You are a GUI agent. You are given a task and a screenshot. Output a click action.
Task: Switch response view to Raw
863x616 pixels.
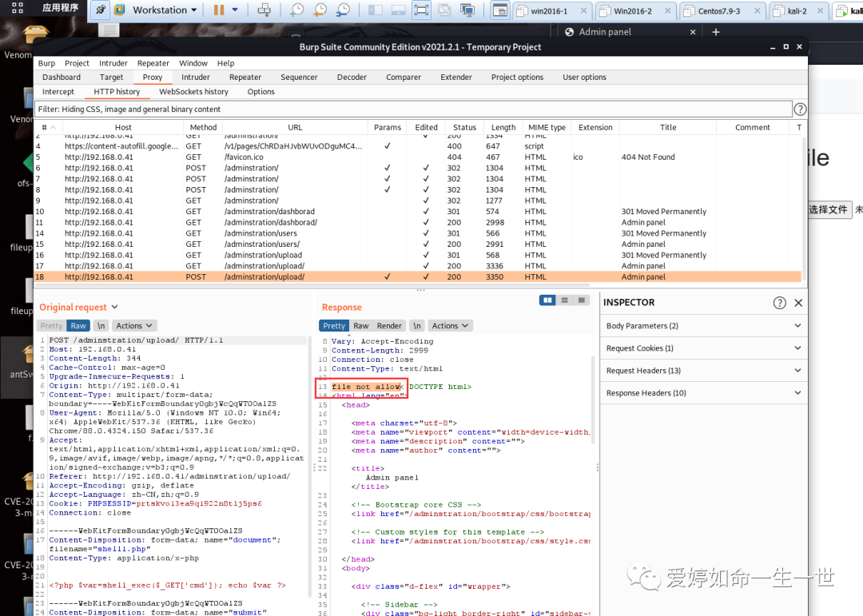click(x=360, y=326)
